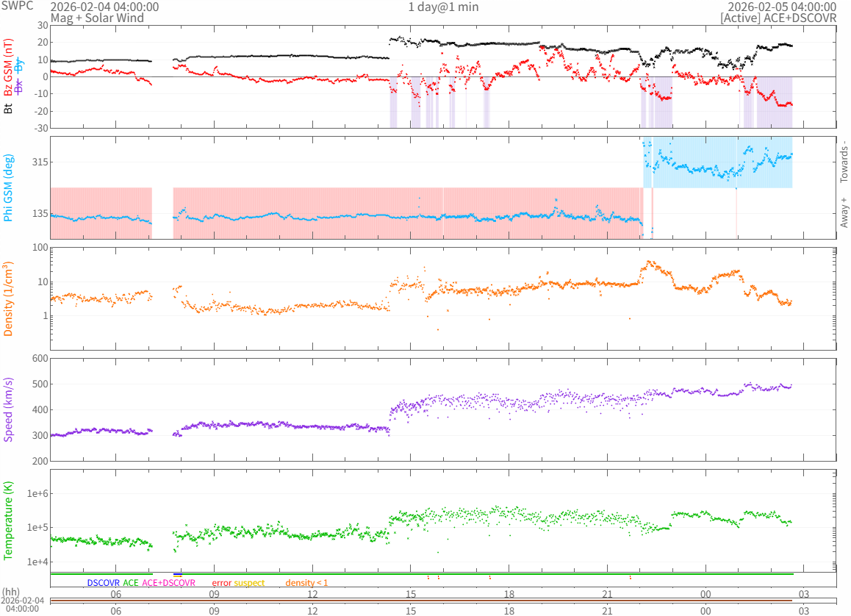Enable the struck-through By series
The height and width of the screenshot is (616, 851).
point(19,65)
